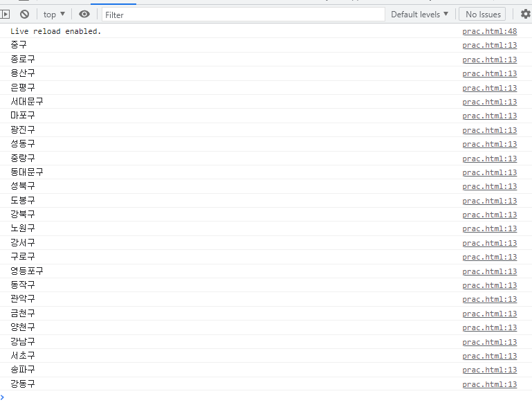
Task: Create a live expression with the eye icon
Action: (84, 15)
